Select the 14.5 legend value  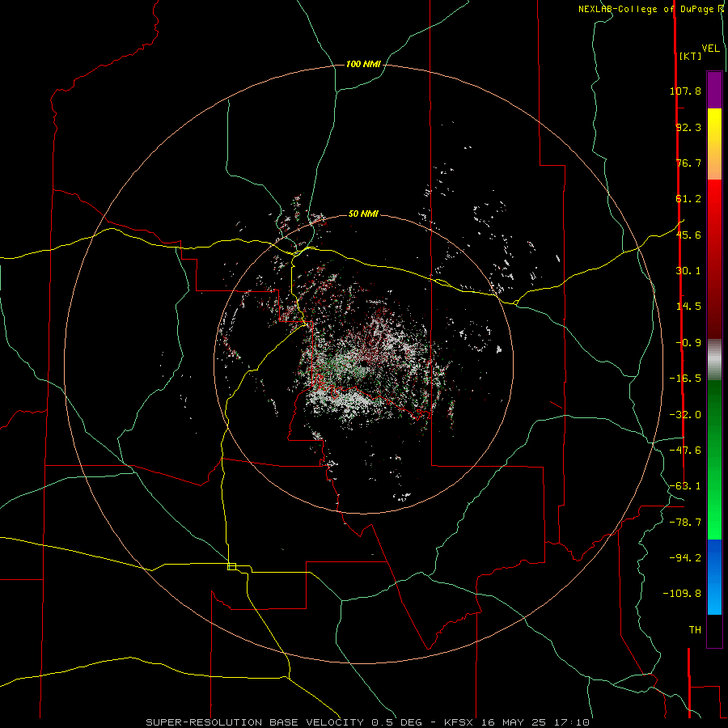(688, 307)
